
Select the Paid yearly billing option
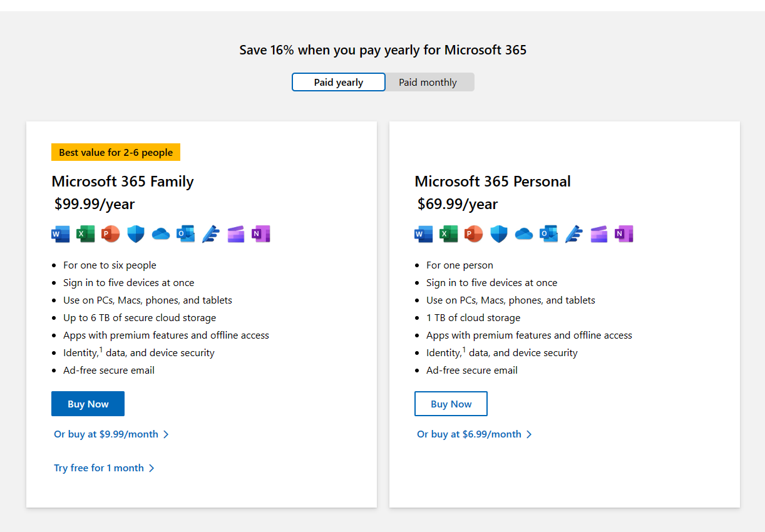[339, 83]
